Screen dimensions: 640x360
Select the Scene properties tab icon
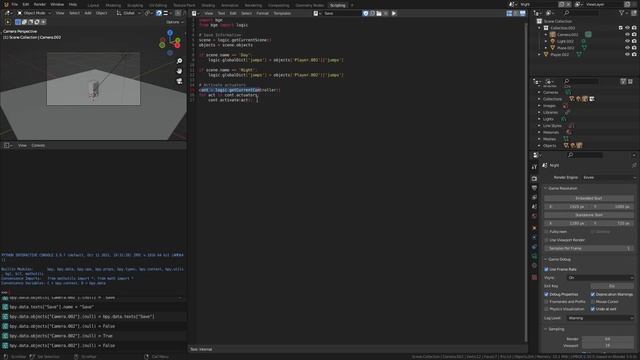[534, 207]
